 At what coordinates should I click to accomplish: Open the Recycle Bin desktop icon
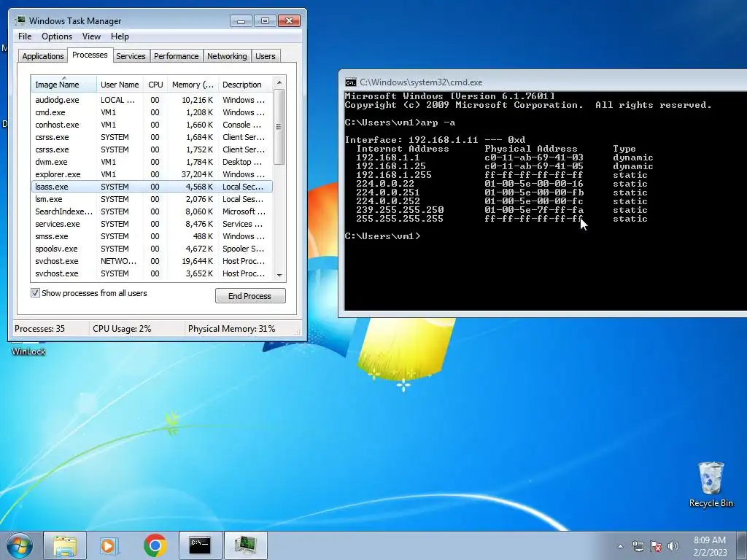tap(711, 485)
